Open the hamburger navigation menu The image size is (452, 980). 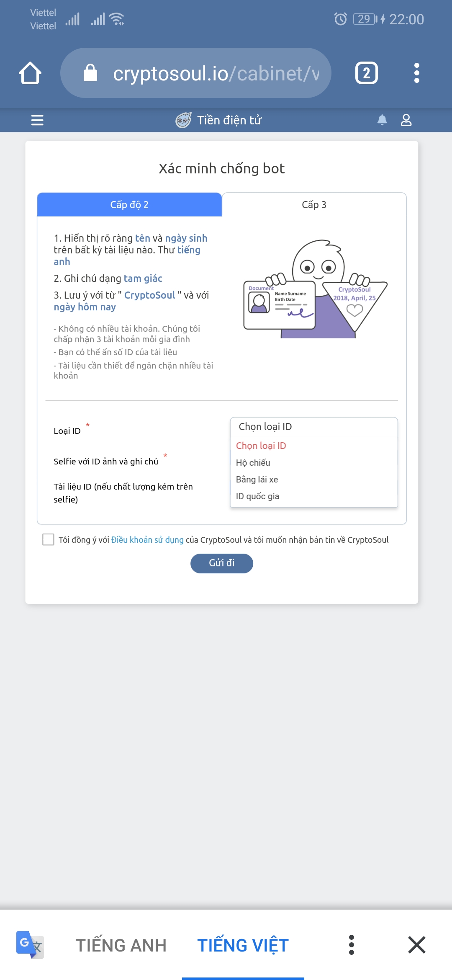click(37, 121)
